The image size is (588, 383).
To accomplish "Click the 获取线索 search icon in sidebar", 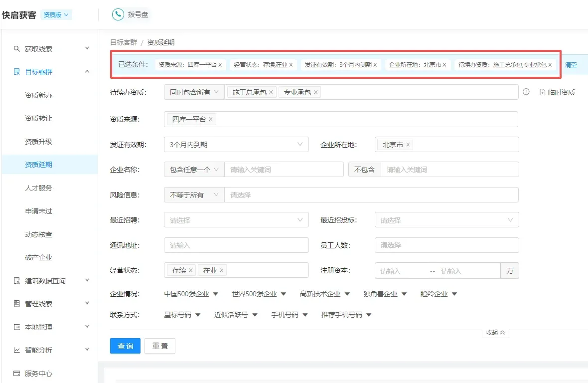I will [16, 49].
